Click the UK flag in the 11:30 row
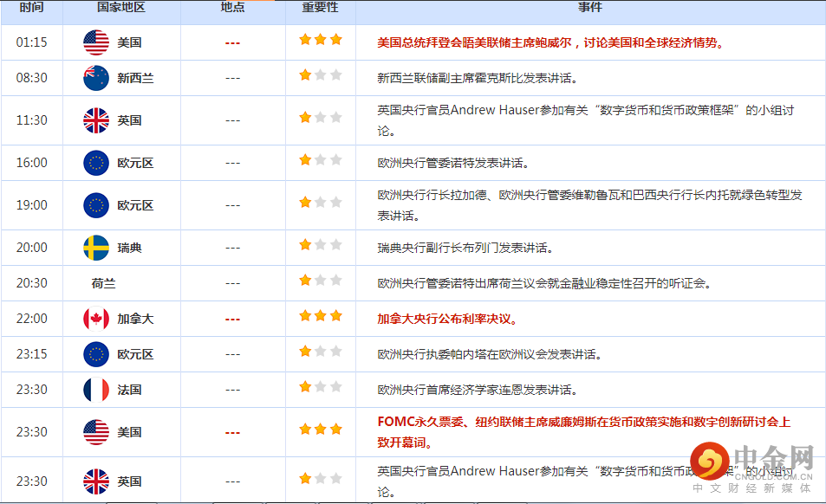This screenshot has width=826, height=504. (x=95, y=120)
